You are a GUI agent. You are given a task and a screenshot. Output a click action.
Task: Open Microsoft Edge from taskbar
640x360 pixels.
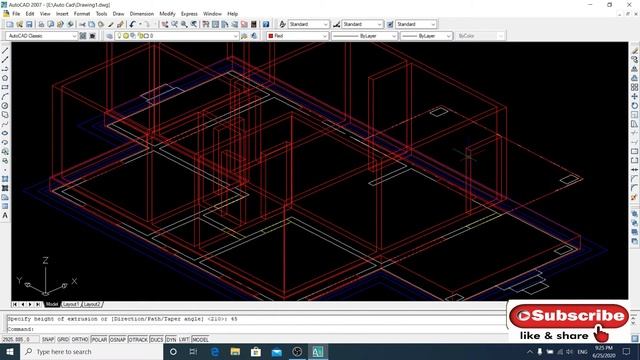[215, 351]
